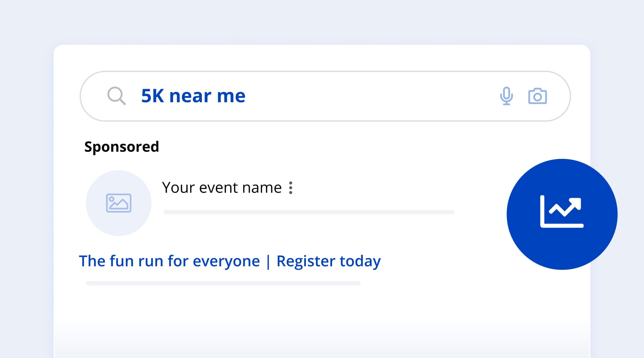Open the camera image search icon
644x358 pixels.
(537, 96)
